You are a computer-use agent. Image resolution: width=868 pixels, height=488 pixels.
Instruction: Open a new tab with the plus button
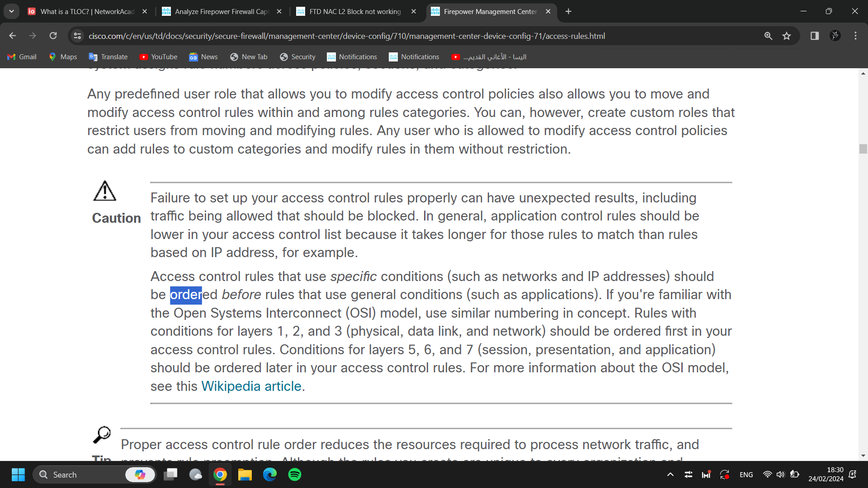568,11
